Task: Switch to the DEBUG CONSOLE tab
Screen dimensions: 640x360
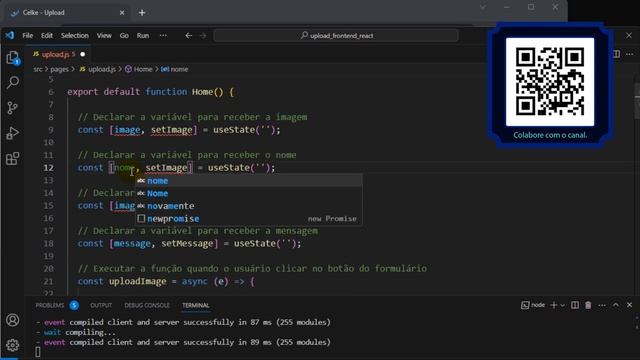Action: point(147,305)
